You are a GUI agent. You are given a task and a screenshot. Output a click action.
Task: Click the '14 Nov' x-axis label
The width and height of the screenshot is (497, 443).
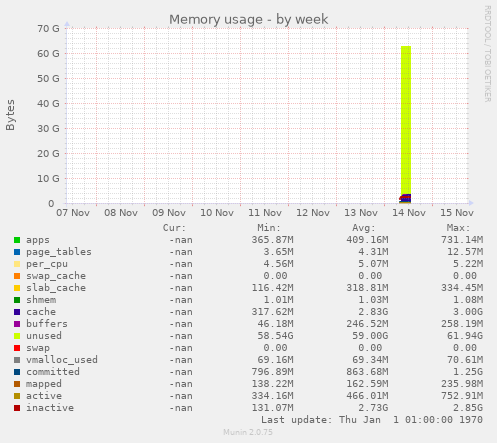coord(409,213)
